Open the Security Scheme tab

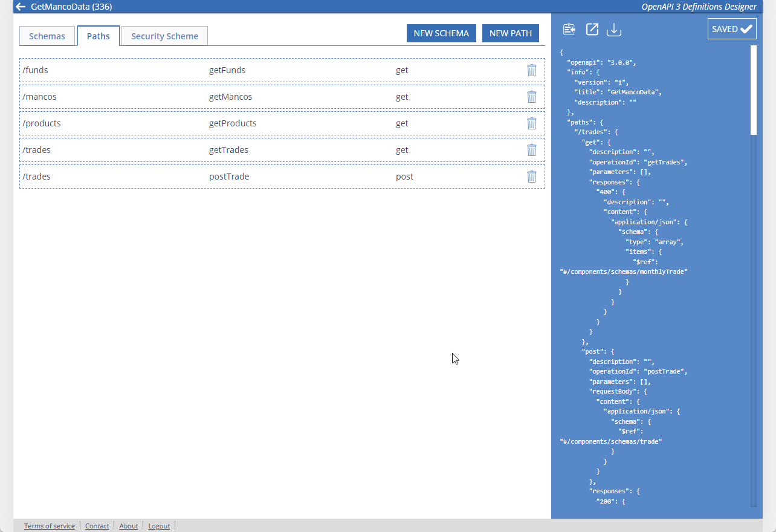pyautogui.click(x=165, y=36)
